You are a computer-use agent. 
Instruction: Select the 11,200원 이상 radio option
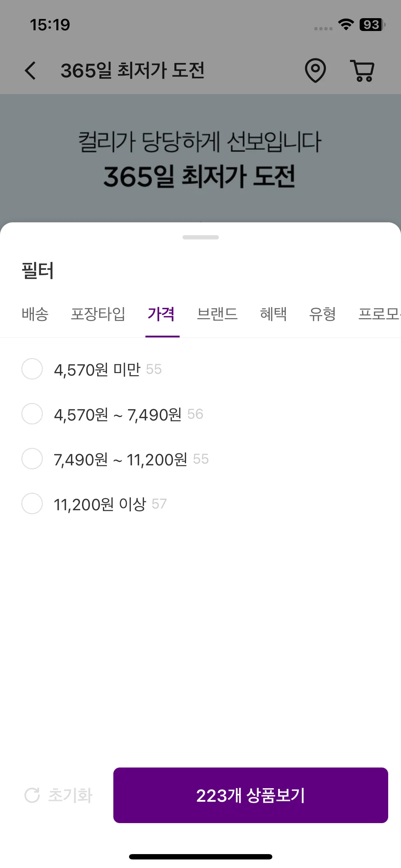point(32,503)
